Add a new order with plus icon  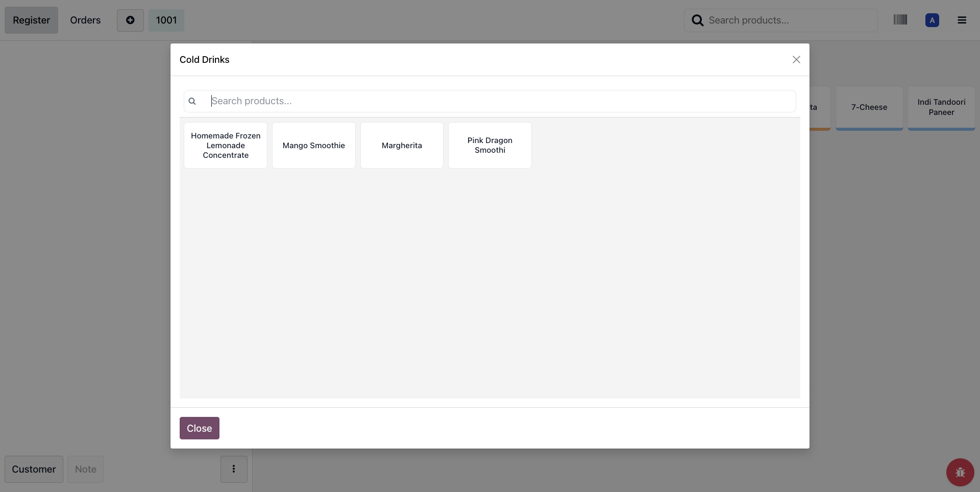point(130,20)
